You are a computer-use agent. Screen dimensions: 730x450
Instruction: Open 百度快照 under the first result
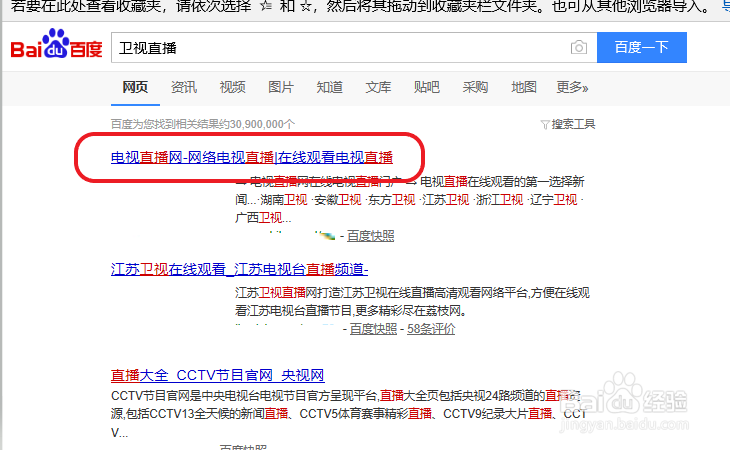tap(371, 236)
